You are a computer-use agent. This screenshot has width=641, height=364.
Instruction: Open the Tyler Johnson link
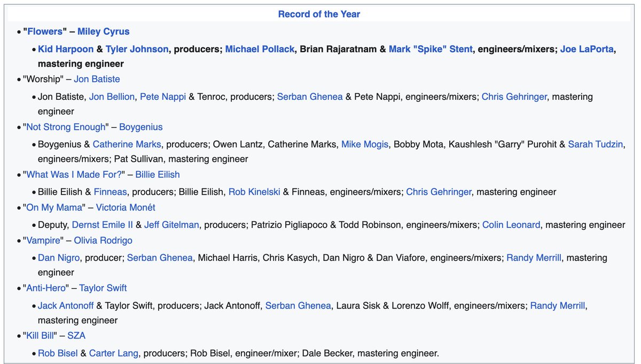[137, 49]
